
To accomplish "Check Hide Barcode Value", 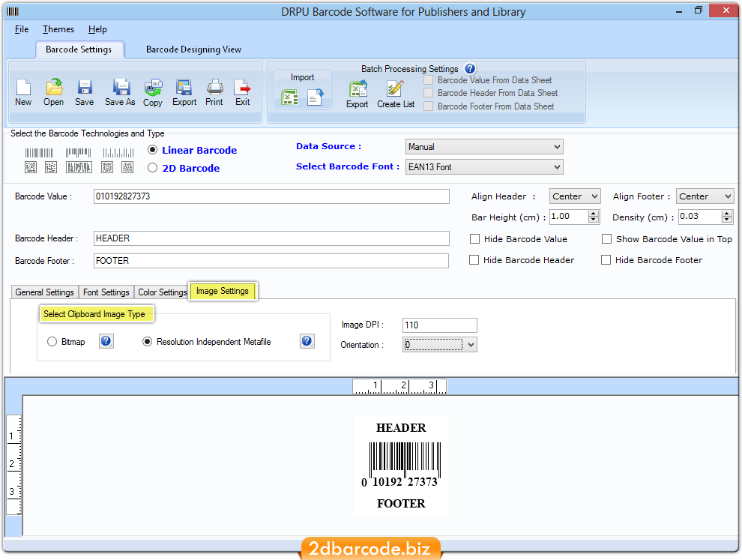I will 474,239.
